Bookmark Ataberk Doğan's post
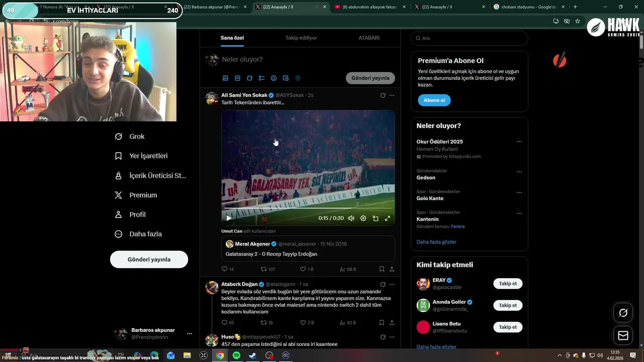Screen dimensions: 644x362 [x=382, y=322]
